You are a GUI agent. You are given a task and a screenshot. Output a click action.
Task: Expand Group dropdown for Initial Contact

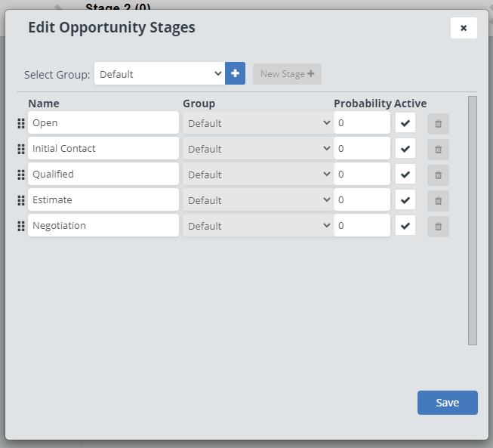[x=257, y=149]
